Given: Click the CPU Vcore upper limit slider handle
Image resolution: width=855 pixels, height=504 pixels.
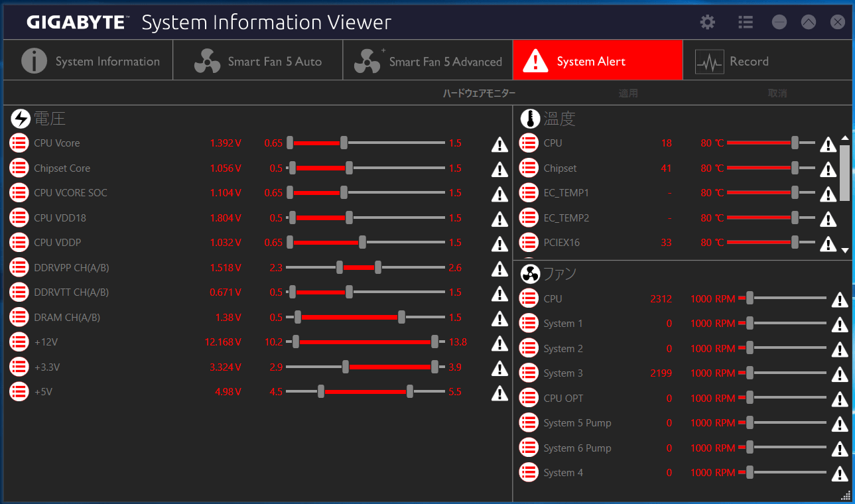Looking at the screenshot, I should (x=344, y=143).
